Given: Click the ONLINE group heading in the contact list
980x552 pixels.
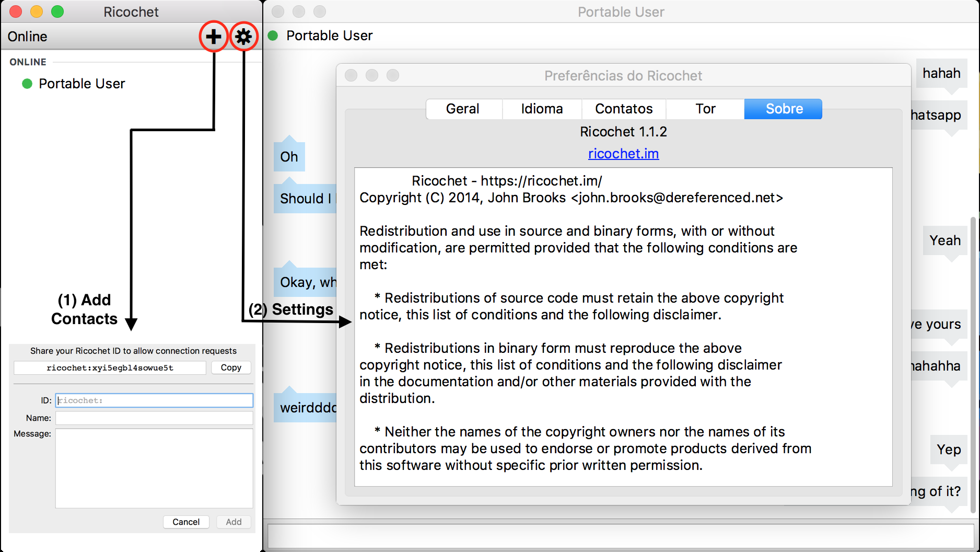Looking at the screenshot, I should pyautogui.click(x=28, y=62).
